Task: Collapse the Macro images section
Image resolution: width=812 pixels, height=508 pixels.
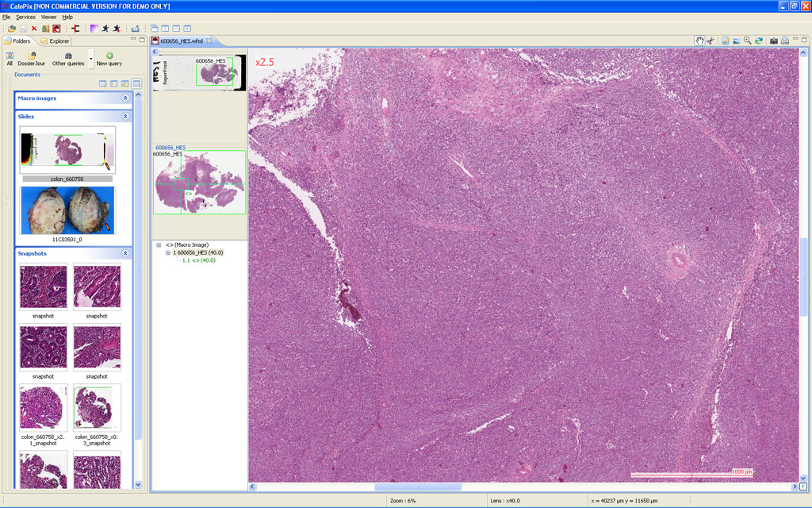Action: [127, 98]
